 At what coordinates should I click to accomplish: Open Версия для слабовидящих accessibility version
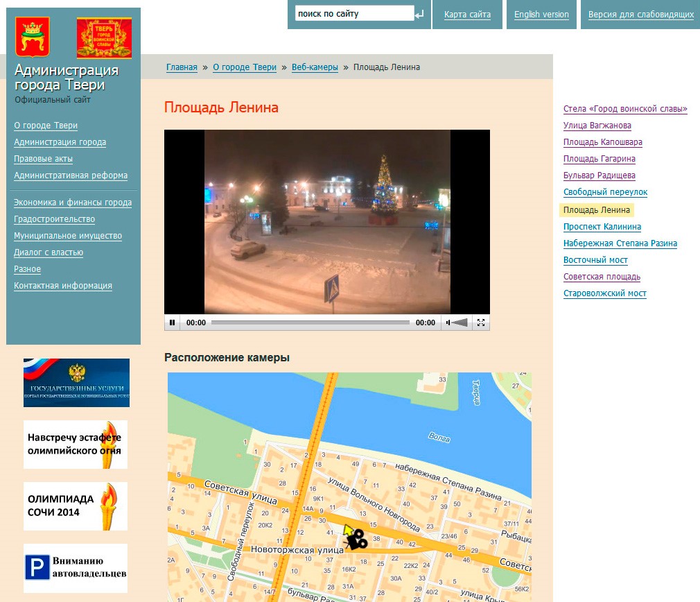pyautogui.click(x=640, y=15)
